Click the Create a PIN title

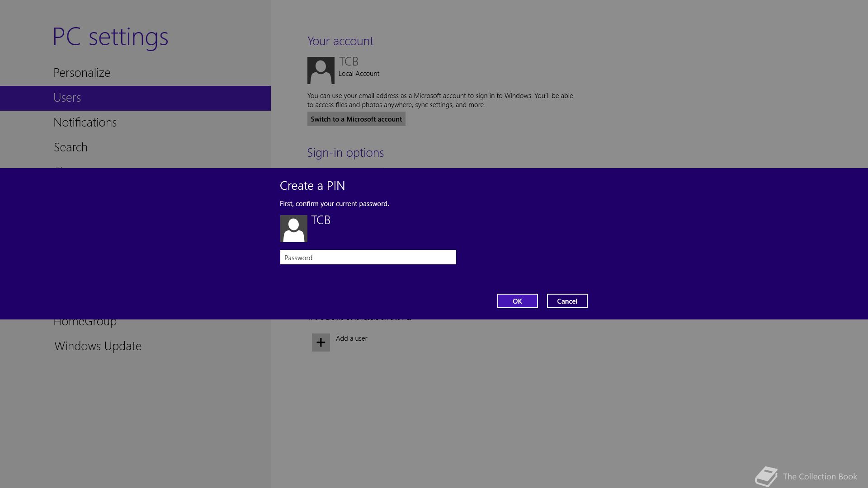coord(312,186)
